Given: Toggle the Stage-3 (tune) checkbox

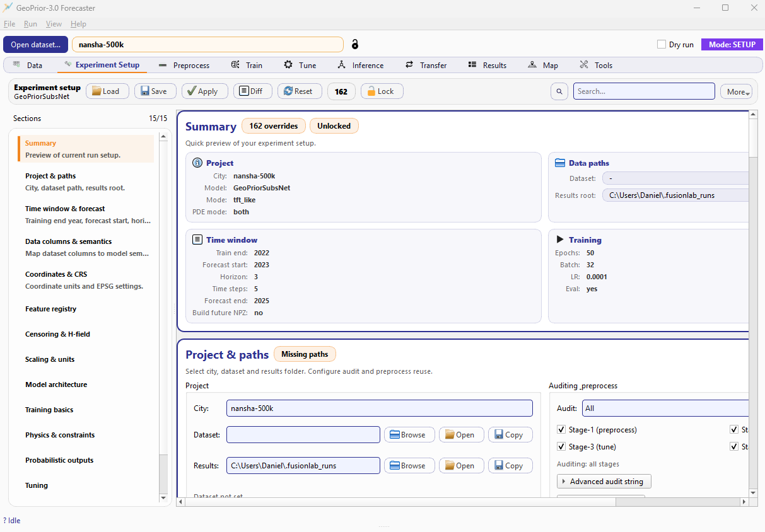Looking at the screenshot, I should [x=561, y=447].
